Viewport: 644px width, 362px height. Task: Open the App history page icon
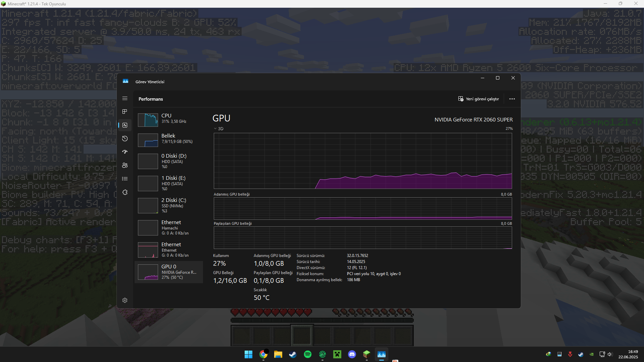tap(125, 139)
